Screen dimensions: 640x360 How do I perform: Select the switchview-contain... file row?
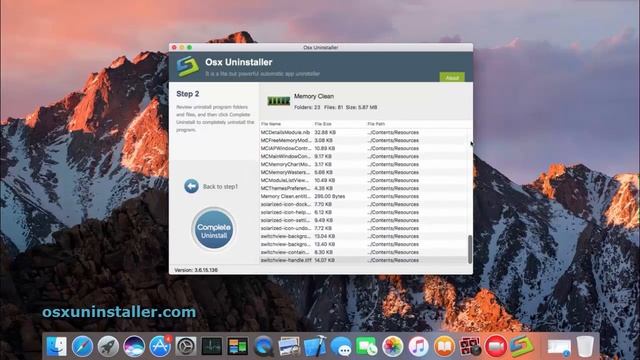tap(363, 252)
